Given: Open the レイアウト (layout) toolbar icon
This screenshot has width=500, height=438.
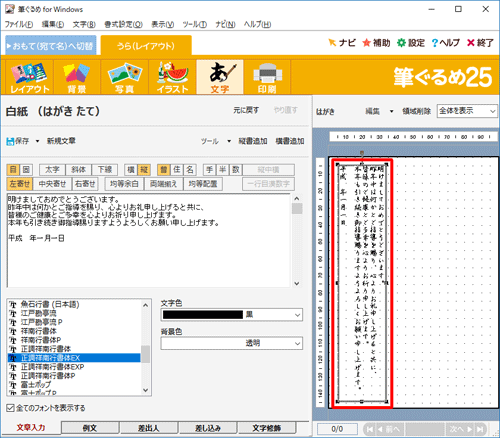Looking at the screenshot, I should [29, 77].
